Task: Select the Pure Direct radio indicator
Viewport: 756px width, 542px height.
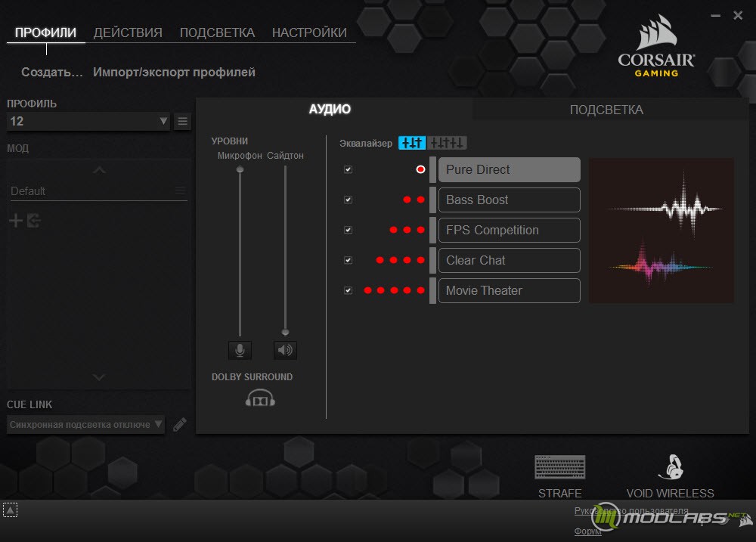Action: [420, 169]
